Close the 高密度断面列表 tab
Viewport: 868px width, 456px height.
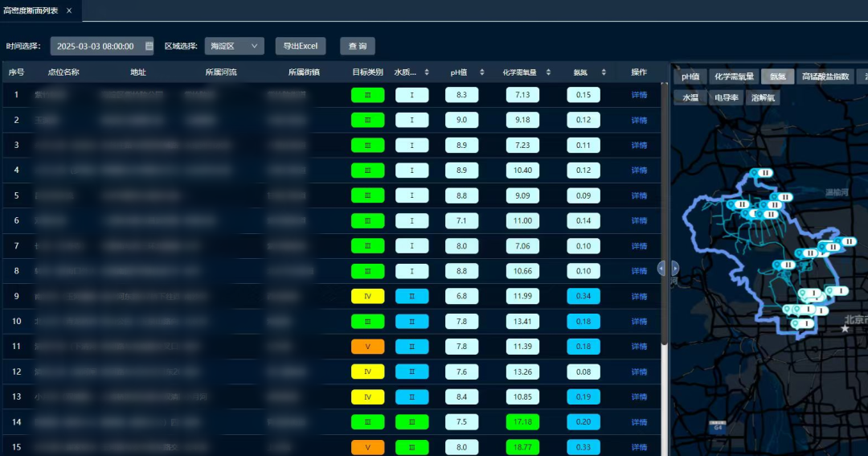(69, 10)
